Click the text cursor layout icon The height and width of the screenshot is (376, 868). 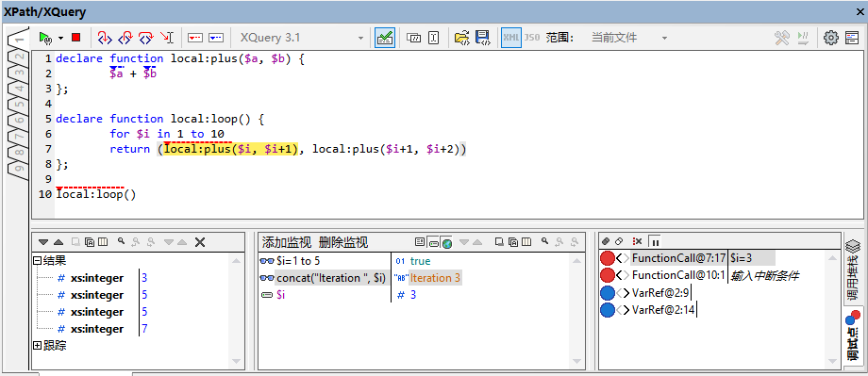click(x=434, y=38)
